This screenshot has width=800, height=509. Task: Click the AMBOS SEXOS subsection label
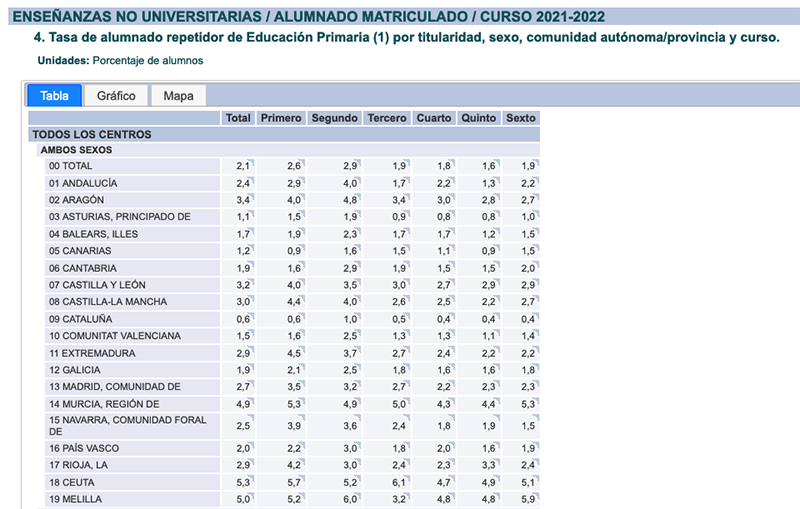(x=76, y=150)
